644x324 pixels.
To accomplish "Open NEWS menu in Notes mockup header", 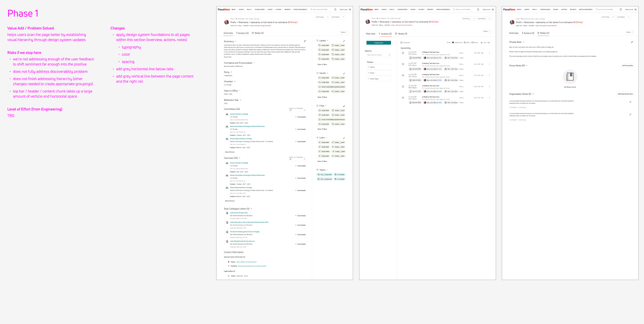I will point(519,9).
